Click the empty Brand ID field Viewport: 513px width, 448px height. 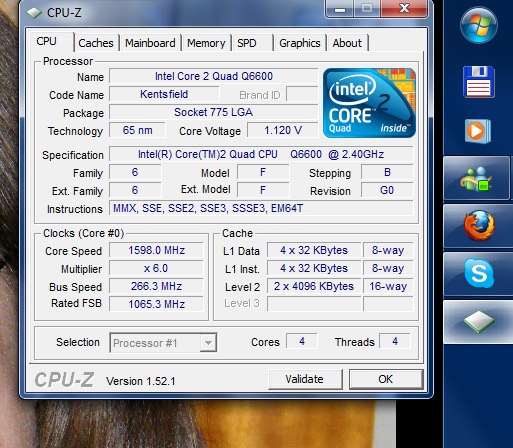(302, 94)
